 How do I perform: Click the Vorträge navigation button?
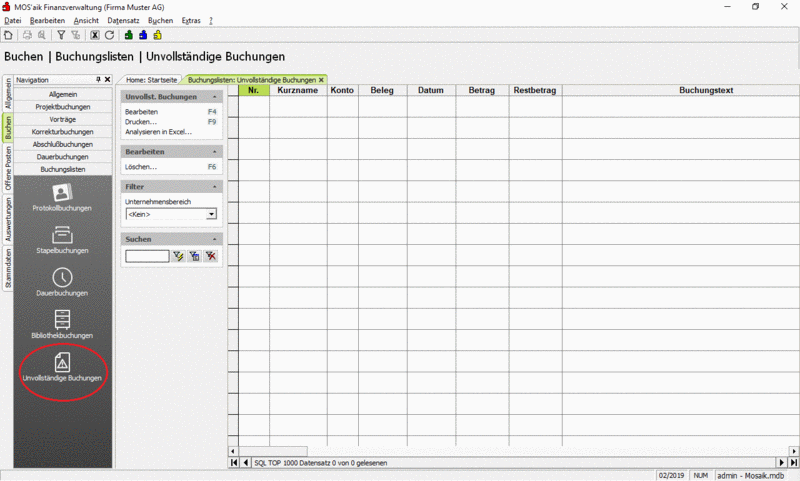point(63,119)
